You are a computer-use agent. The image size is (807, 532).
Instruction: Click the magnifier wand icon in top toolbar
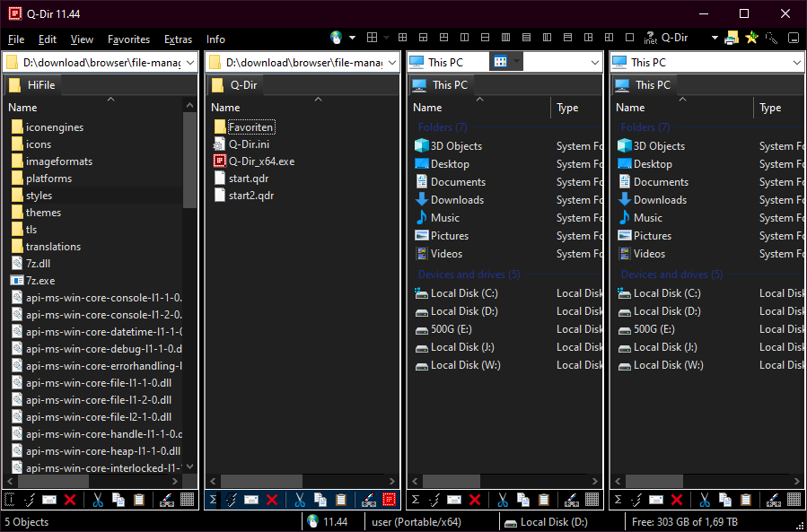click(771, 38)
